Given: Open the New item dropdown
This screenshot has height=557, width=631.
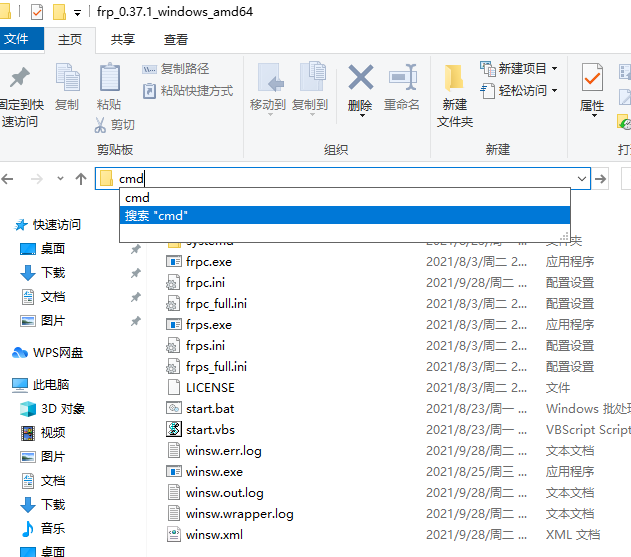Looking at the screenshot, I should pos(519,68).
